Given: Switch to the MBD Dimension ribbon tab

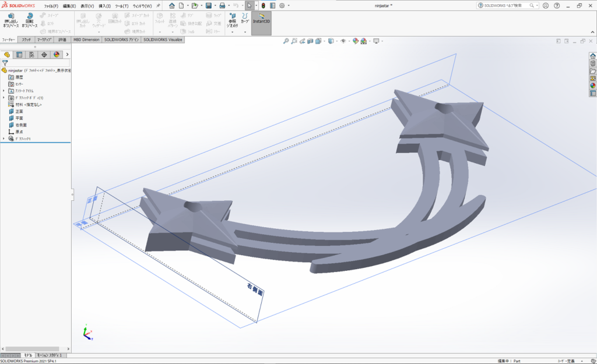Looking at the screenshot, I should [x=86, y=40].
